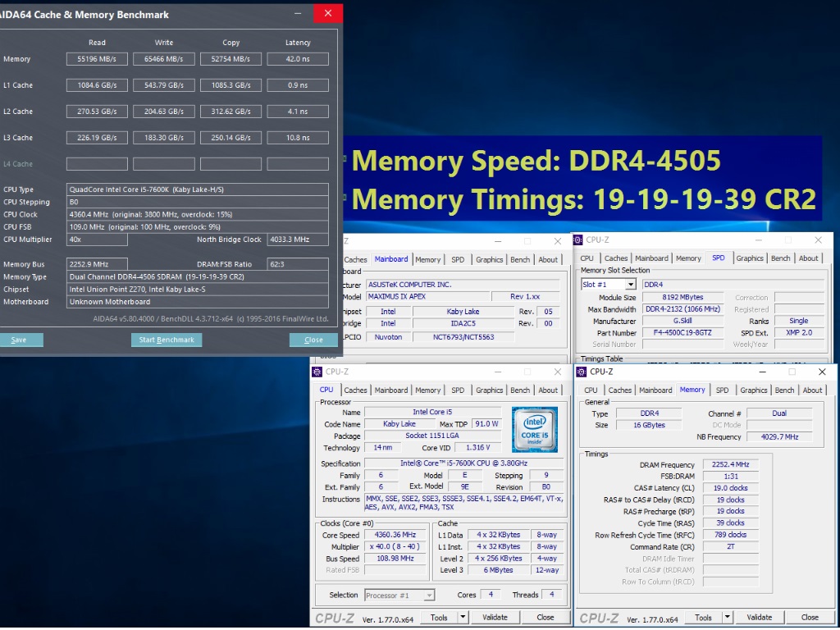This screenshot has height=630, width=840.
Task: Open About tab in CPU-Z window showing G.Skill SPD
Action: coord(808,258)
